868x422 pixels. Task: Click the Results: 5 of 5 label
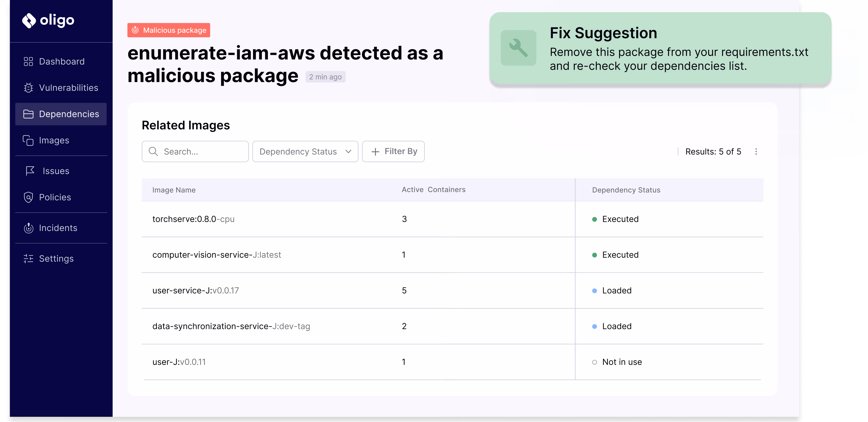point(713,152)
